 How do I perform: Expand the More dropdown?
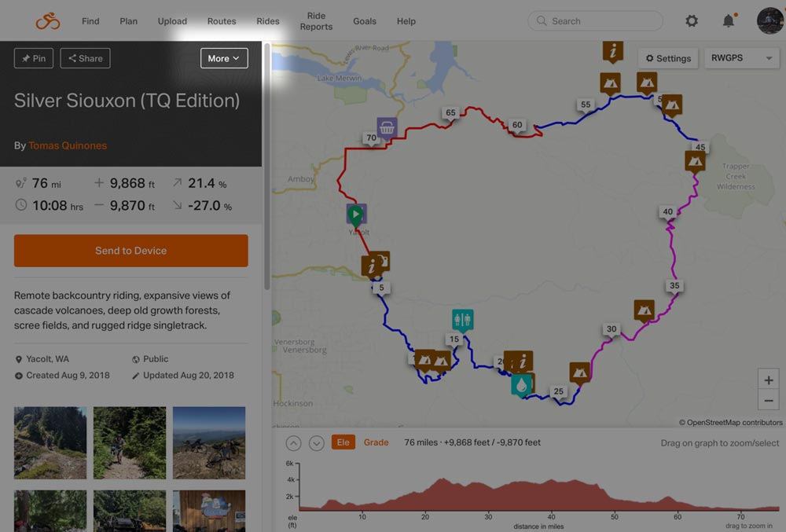coord(224,58)
